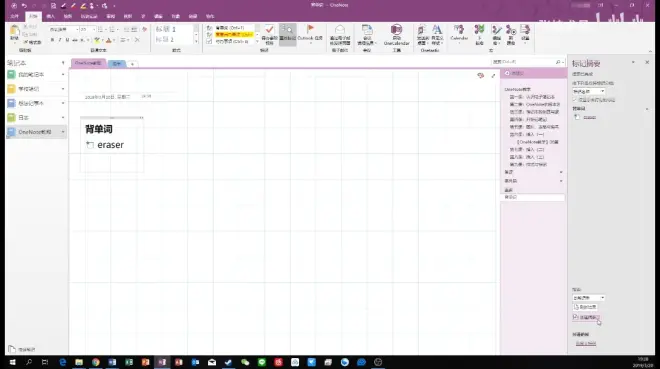The width and height of the screenshot is (660, 369).
Task: Expand the OneNote教程 notebook in sidebar
Action: (63, 132)
